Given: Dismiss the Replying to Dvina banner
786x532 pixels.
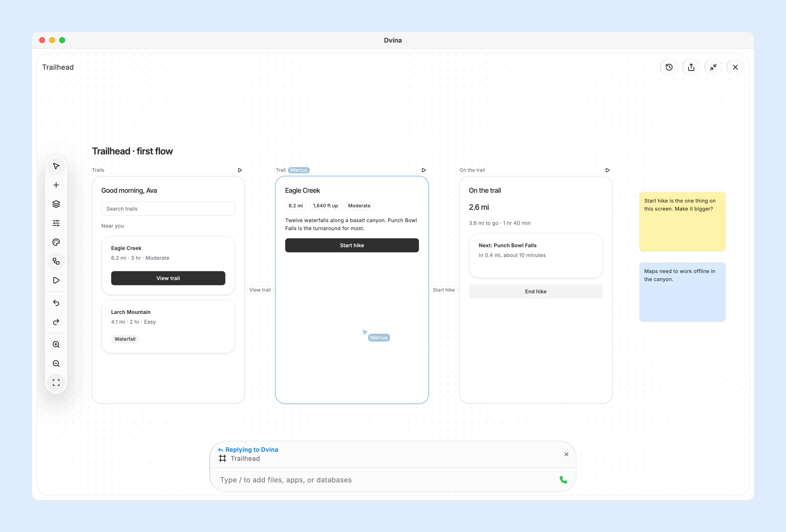Looking at the screenshot, I should (566, 454).
